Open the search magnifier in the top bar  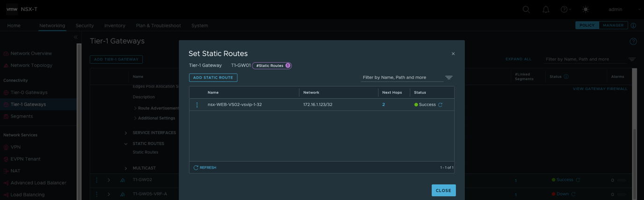[x=526, y=9]
